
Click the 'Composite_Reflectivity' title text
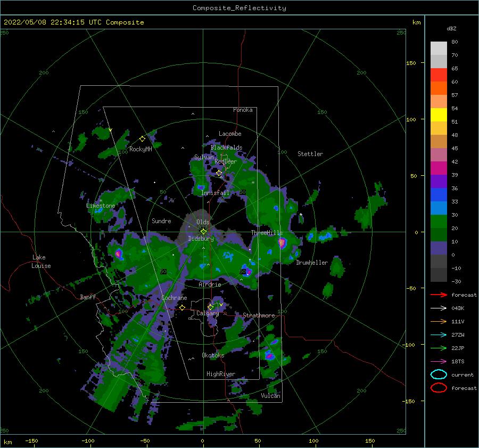(x=240, y=8)
